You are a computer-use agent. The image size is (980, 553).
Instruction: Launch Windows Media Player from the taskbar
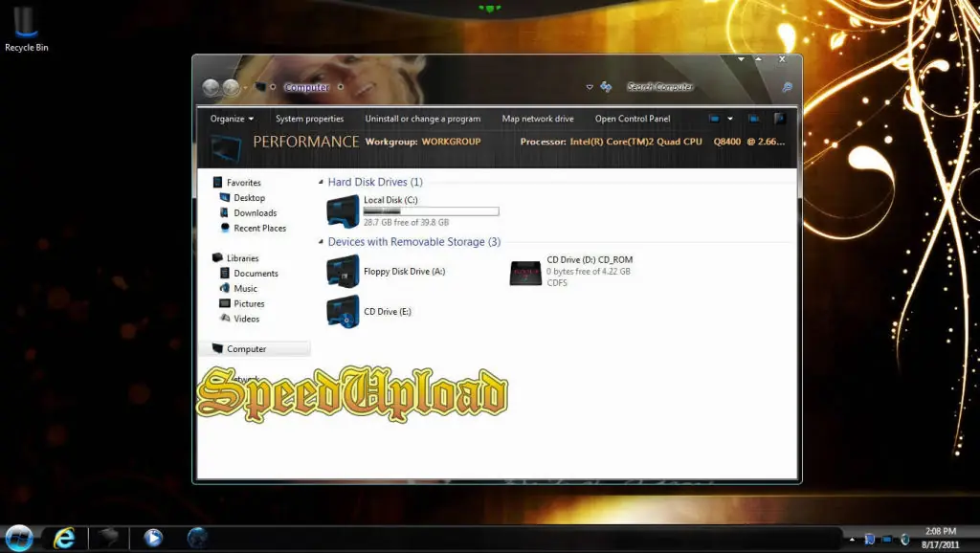153,538
